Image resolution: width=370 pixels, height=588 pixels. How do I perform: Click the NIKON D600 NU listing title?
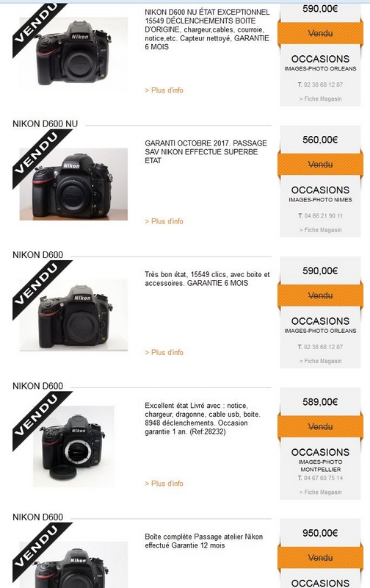tap(46, 123)
